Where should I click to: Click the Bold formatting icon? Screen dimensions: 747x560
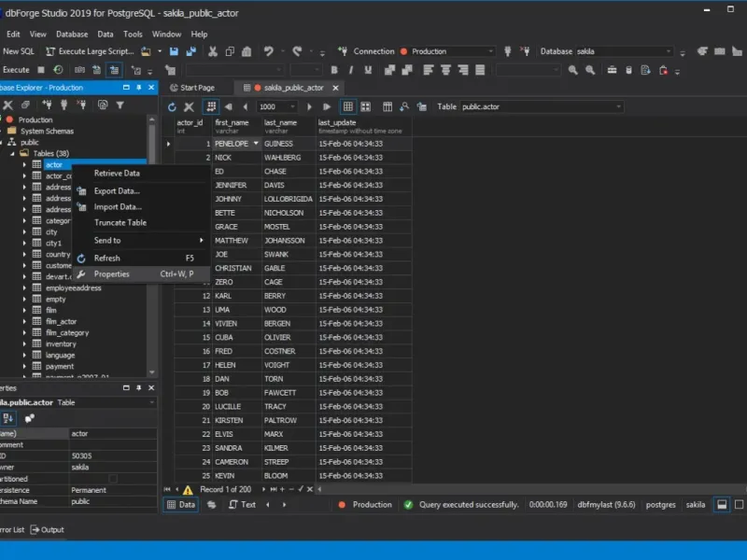[x=334, y=70]
